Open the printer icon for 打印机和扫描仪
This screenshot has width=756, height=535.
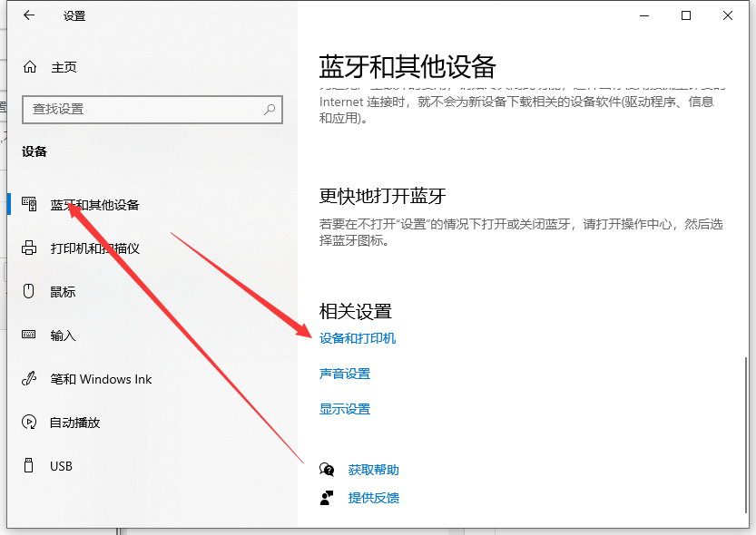tap(29, 248)
